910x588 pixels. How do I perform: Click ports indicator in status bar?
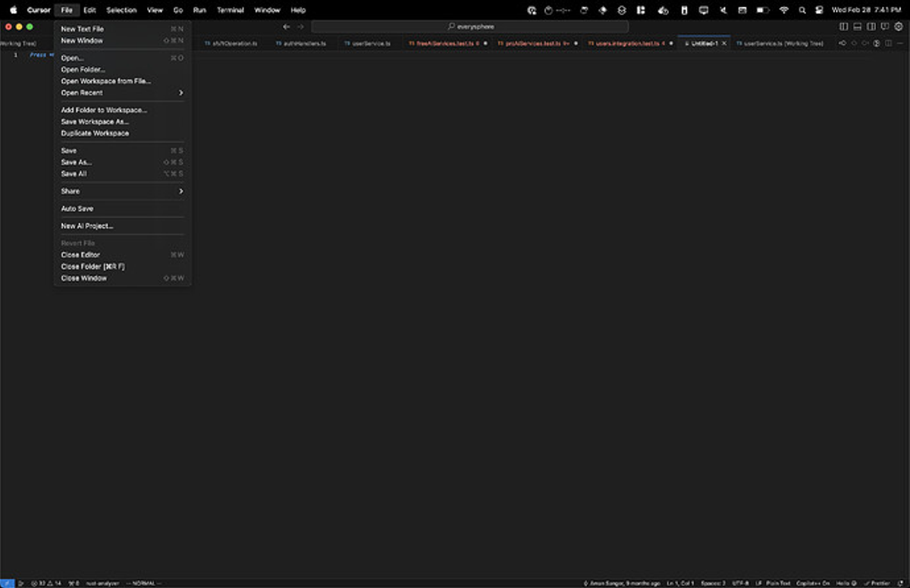(74, 583)
